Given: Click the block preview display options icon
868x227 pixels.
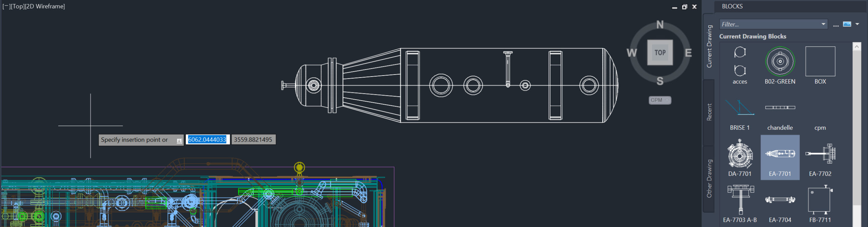Looking at the screenshot, I should pyautogui.click(x=847, y=24).
